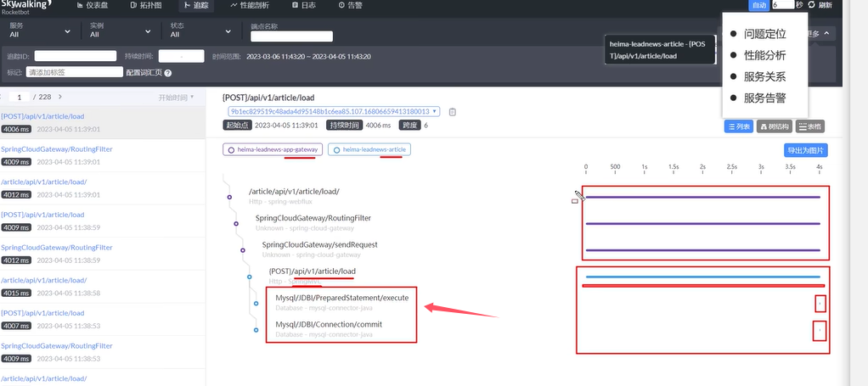Viewport: 868px width, 386px height.
Task: Select the 4012 ms /article/api/v1/article/load/ trace
Action: coord(103,188)
